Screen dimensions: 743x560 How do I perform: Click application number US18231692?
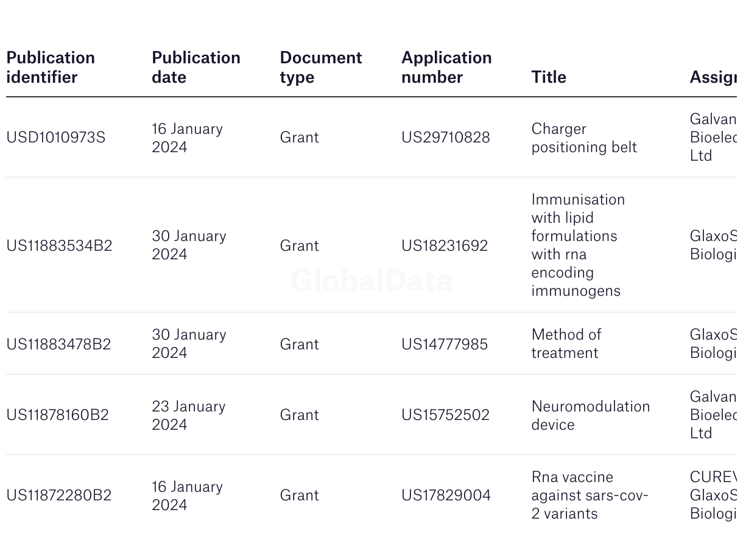point(445,246)
